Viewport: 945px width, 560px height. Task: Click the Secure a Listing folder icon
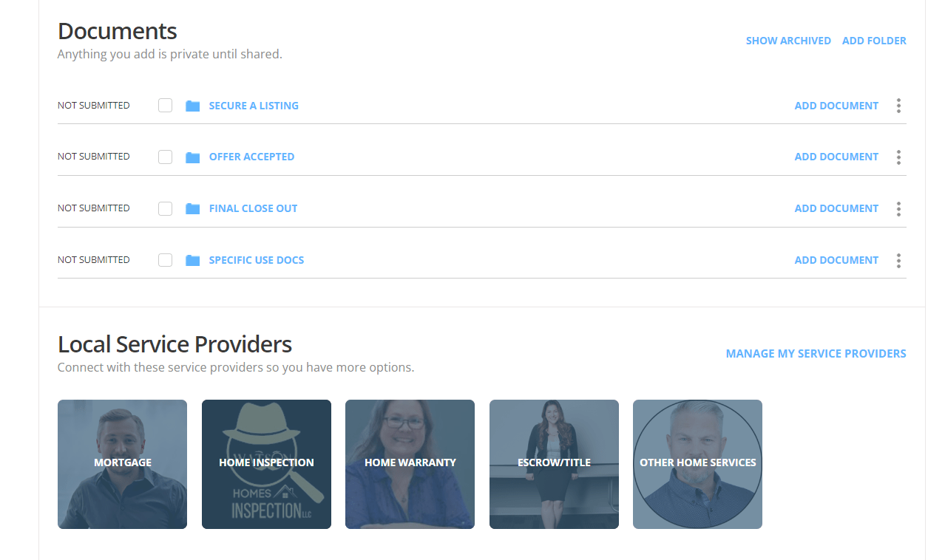(x=193, y=106)
